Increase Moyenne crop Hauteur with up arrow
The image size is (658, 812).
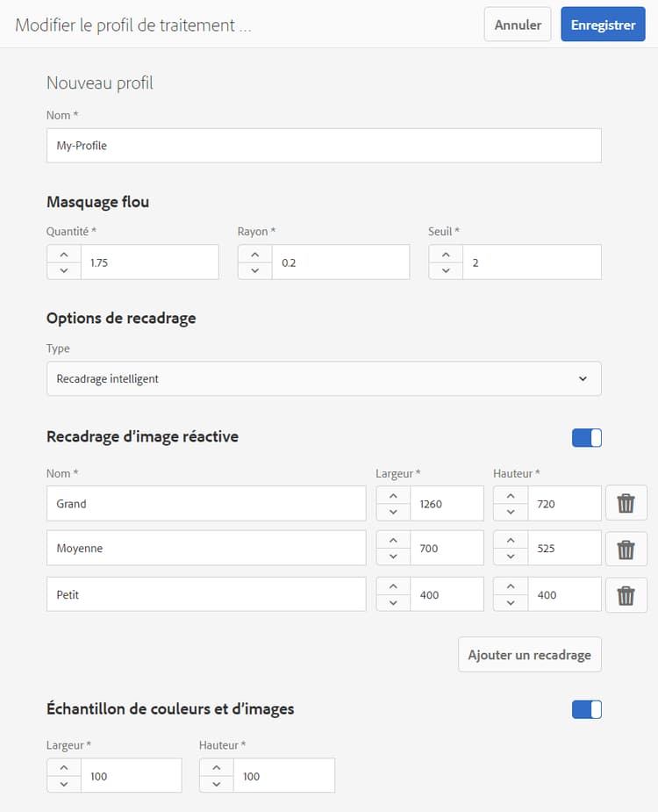pyautogui.click(x=511, y=540)
